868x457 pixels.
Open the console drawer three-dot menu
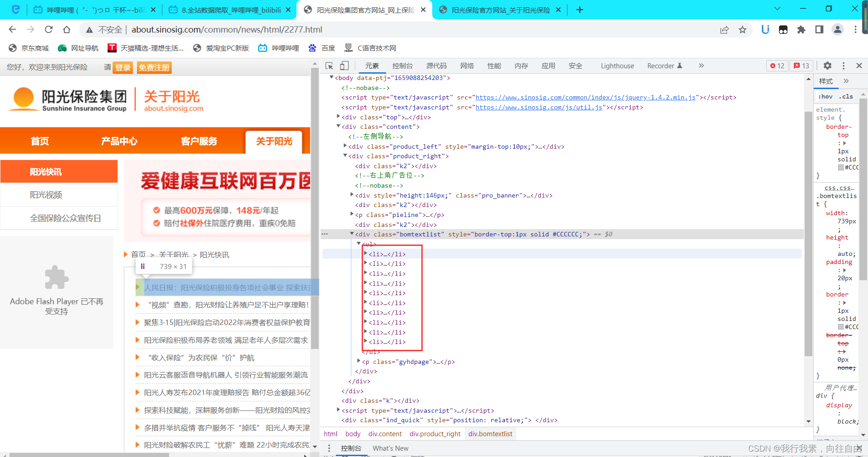click(x=329, y=448)
